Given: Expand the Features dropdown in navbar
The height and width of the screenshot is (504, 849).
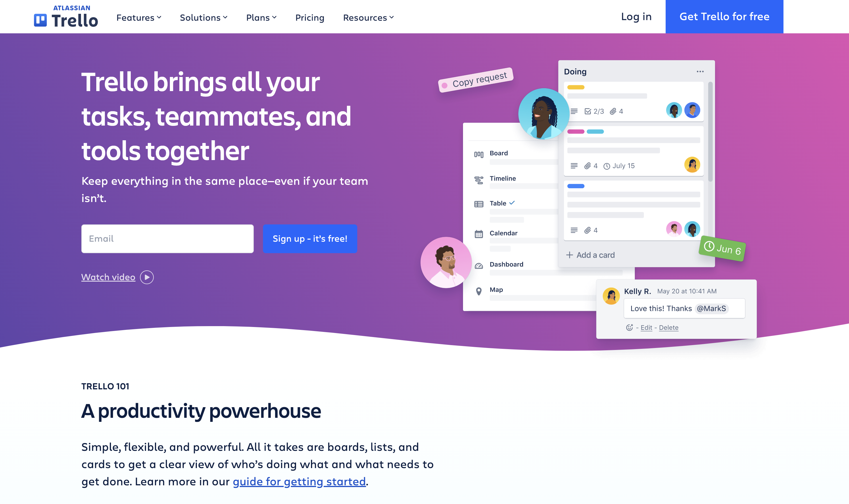Looking at the screenshot, I should pos(139,17).
